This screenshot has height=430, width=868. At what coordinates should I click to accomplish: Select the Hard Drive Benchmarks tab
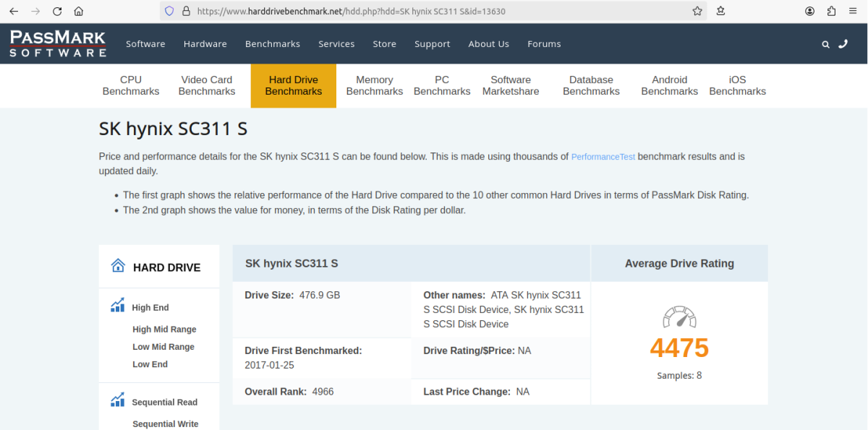click(x=294, y=85)
